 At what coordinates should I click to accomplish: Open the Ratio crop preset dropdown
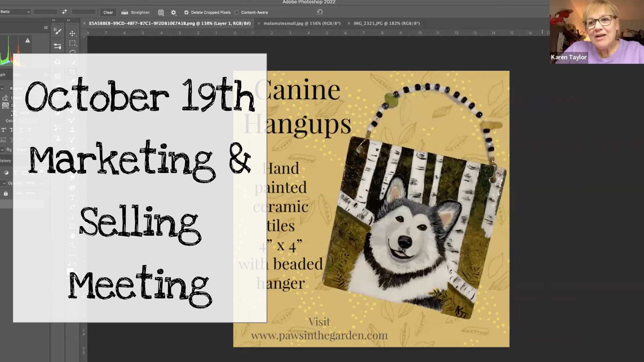[x=15, y=12]
